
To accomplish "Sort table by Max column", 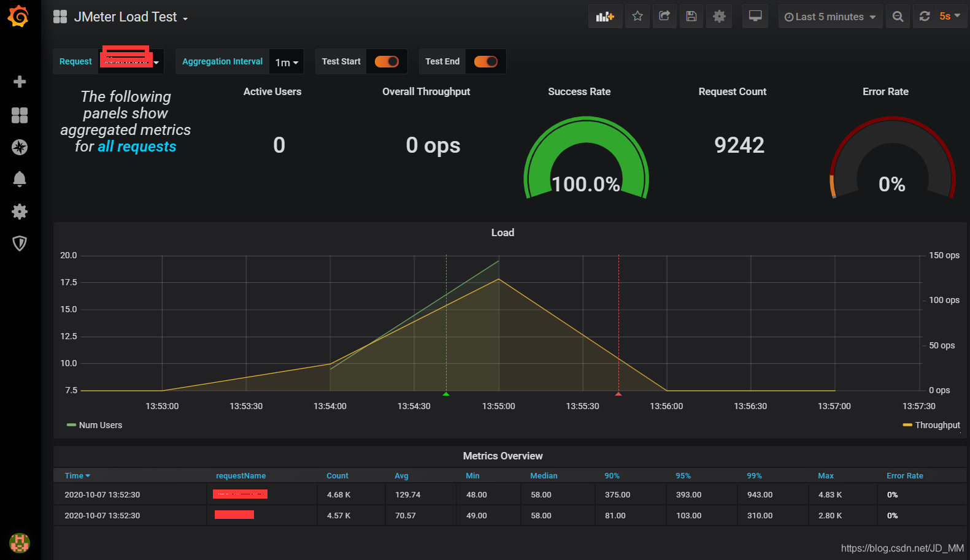I will [826, 476].
